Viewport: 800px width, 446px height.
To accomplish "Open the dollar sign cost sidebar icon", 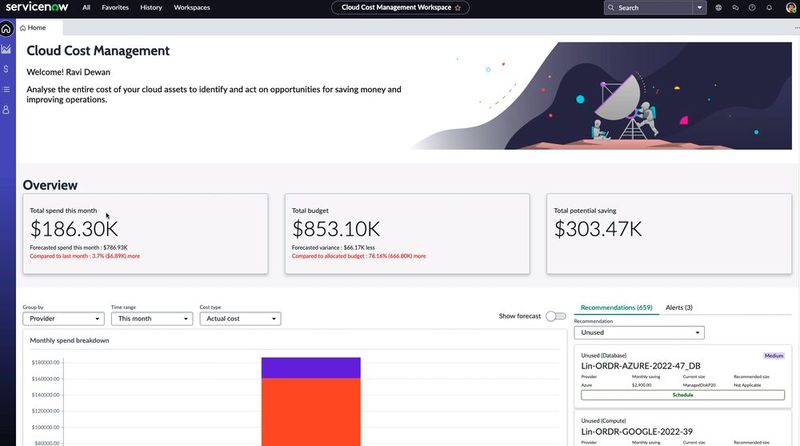I will pyautogui.click(x=6, y=69).
